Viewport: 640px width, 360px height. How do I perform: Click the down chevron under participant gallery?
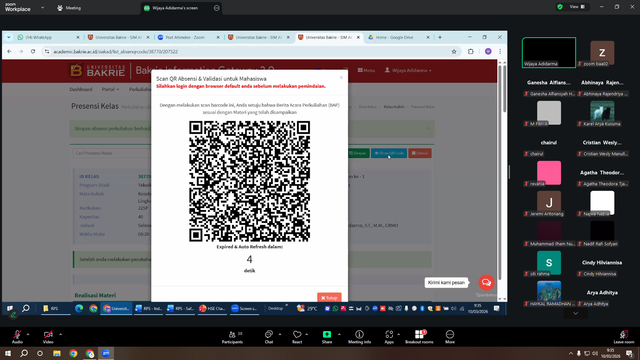(576, 313)
